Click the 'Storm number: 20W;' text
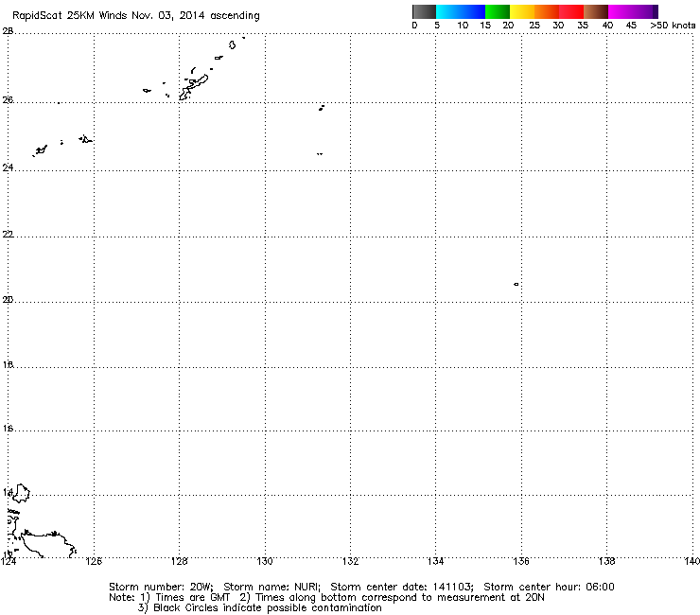700x615 pixels. (161, 587)
